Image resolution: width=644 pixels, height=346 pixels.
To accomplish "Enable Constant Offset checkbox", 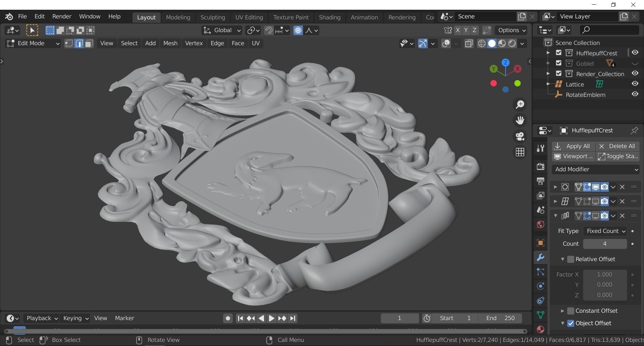I will [571, 311].
